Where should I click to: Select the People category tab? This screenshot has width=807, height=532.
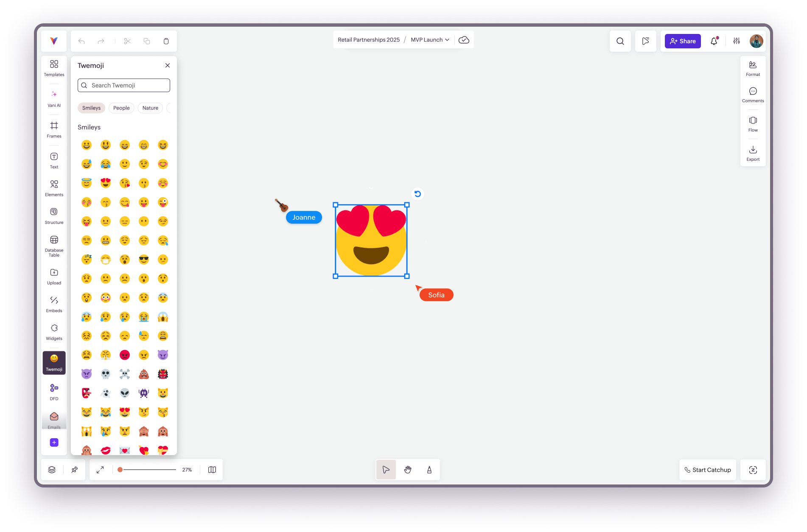click(121, 108)
